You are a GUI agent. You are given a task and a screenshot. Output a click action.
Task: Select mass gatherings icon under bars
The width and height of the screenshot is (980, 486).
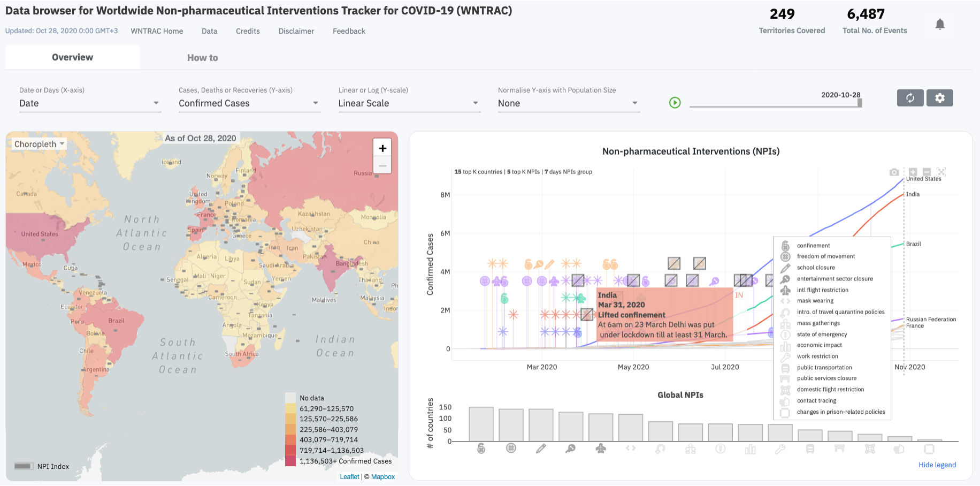point(691,449)
